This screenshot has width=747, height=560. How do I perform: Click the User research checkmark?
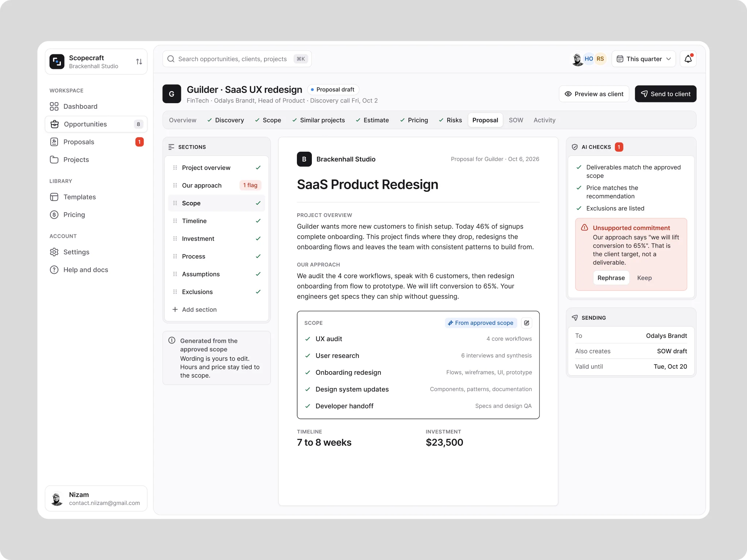point(308,355)
